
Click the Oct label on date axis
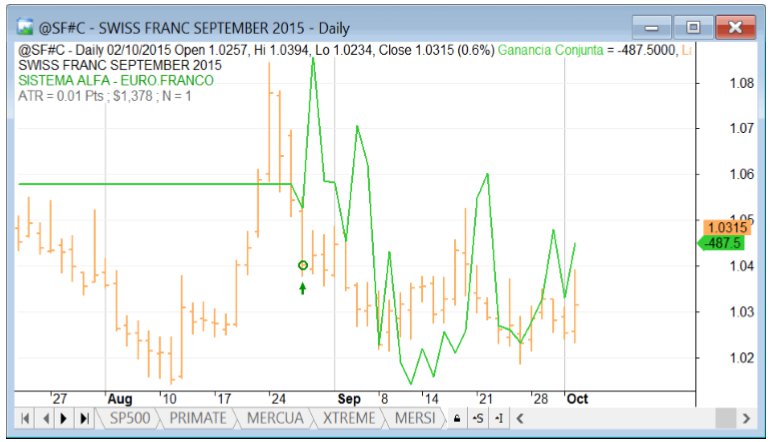click(577, 399)
